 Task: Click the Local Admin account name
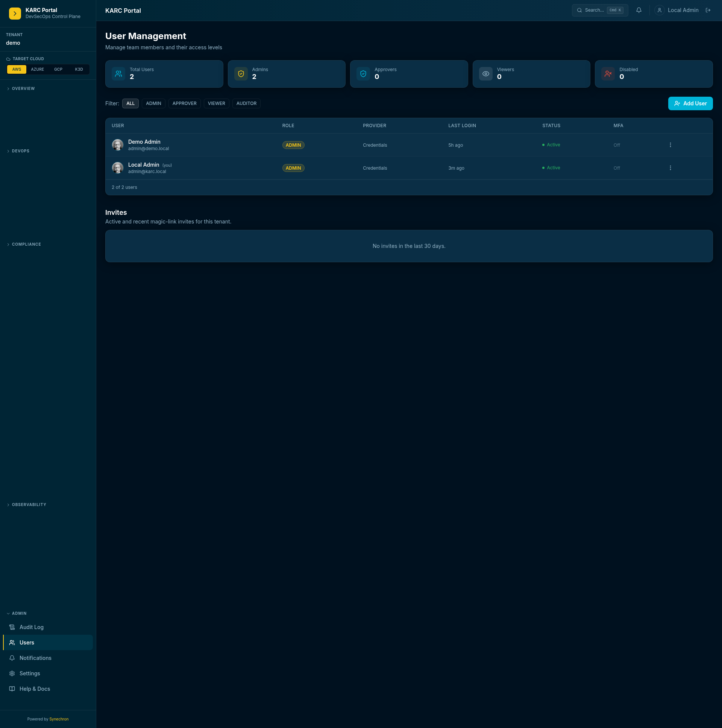pos(683,10)
